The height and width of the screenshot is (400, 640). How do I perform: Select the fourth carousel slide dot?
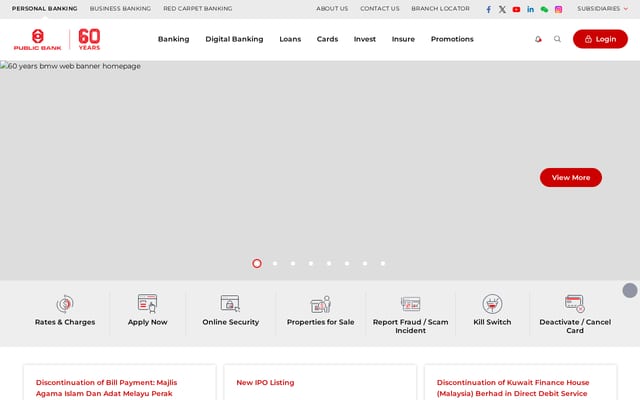pyautogui.click(x=311, y=264)
